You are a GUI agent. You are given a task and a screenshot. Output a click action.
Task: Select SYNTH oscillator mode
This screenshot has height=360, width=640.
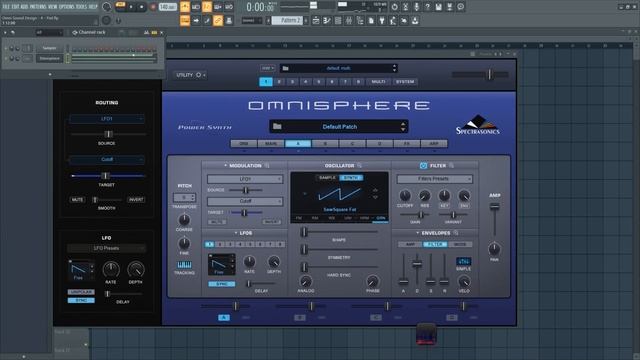[x=351, y=178]
